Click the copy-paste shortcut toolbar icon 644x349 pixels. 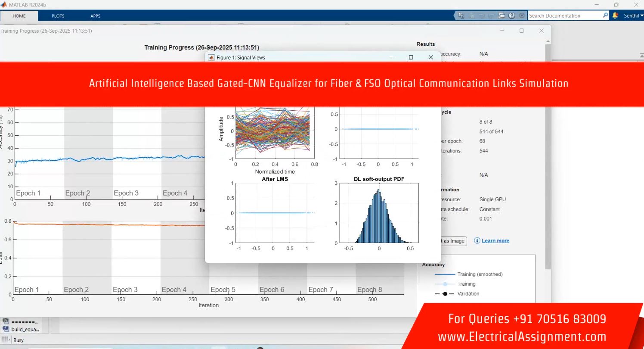pos(461,16)
